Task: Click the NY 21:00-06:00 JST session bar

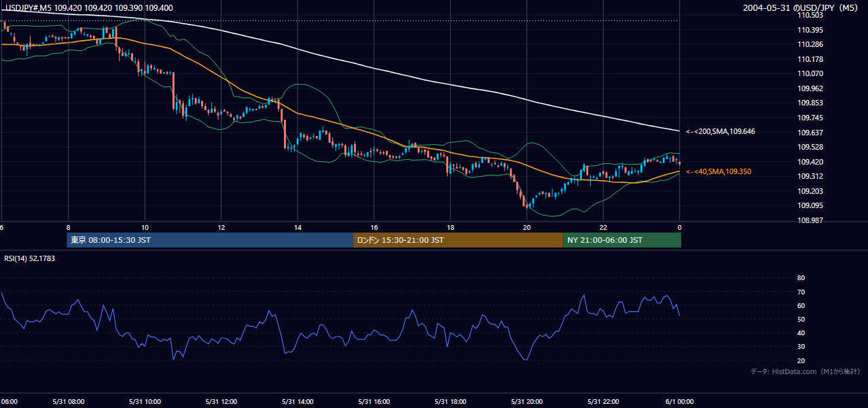Action: [622, 240]
